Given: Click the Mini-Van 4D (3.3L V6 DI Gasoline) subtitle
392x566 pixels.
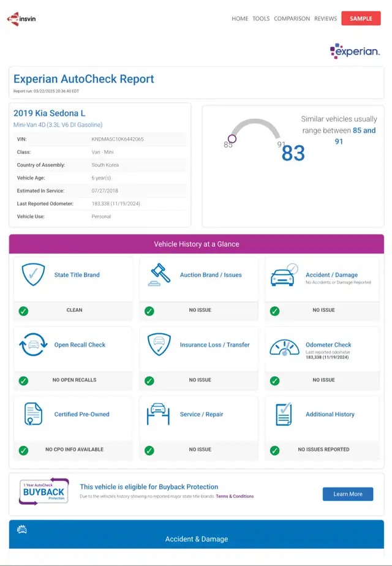Looking at the screenshot, I should (x=58, y=125).
